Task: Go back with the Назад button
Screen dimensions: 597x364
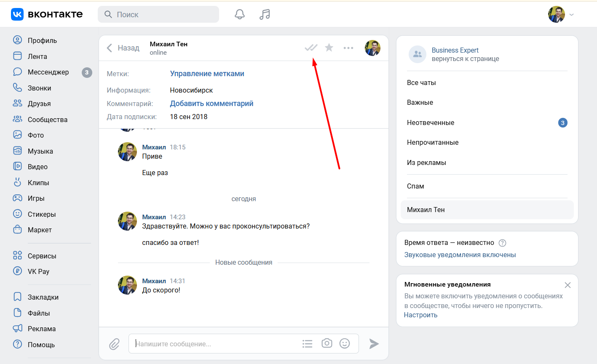Action: [x=123, y=48]
